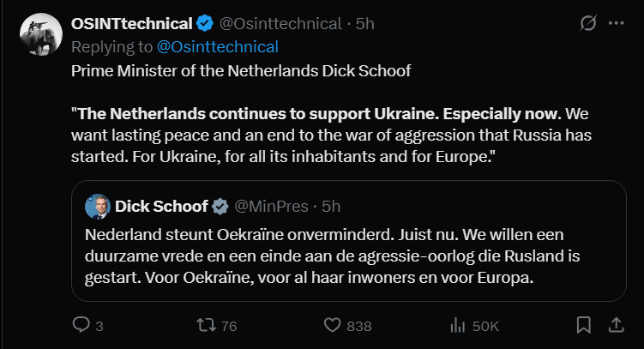
Task: Like the tweet with the heart icon
Action: click(333, 326)
